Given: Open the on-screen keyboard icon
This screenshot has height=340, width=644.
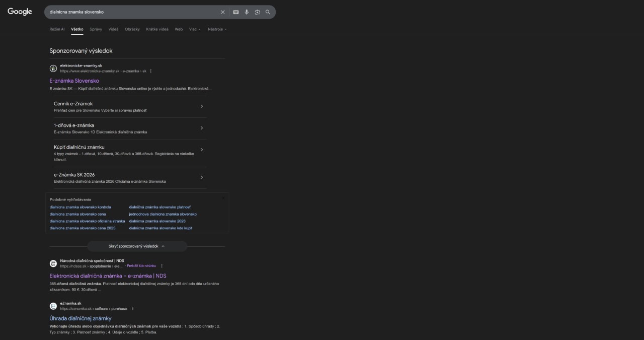Looking at the screenshot, I should (x=235, y=12).
